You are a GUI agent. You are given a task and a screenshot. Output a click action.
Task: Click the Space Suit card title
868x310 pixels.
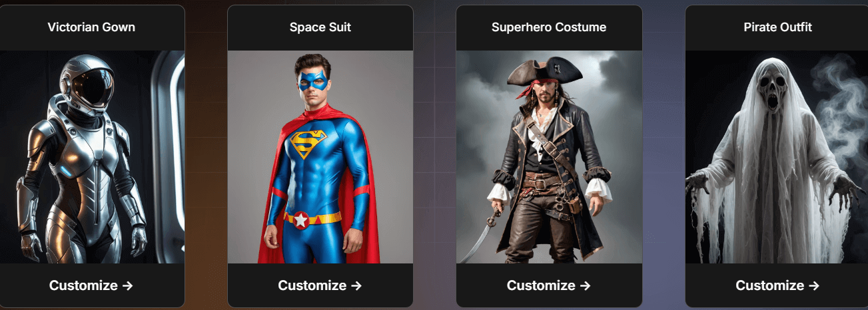[320, 27]
